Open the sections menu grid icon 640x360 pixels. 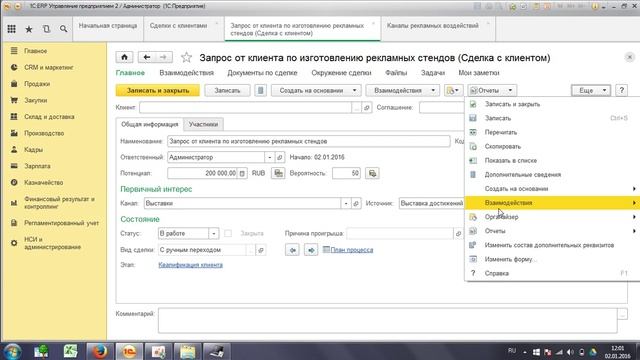click(11, 29)
